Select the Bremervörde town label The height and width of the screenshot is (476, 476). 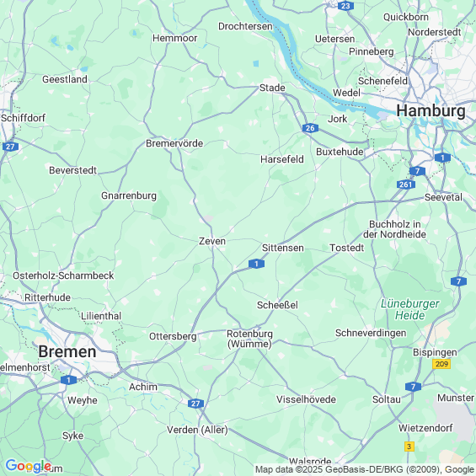(x=174, y=143)
